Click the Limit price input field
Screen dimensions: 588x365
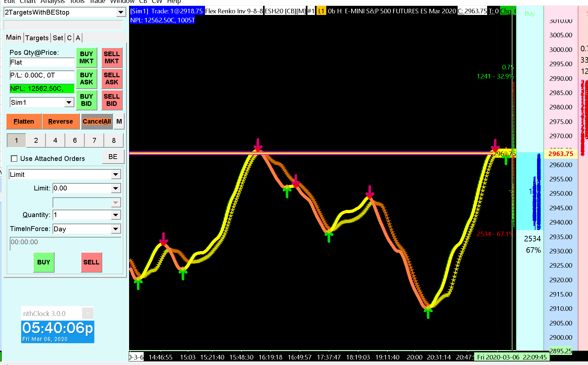82,188
